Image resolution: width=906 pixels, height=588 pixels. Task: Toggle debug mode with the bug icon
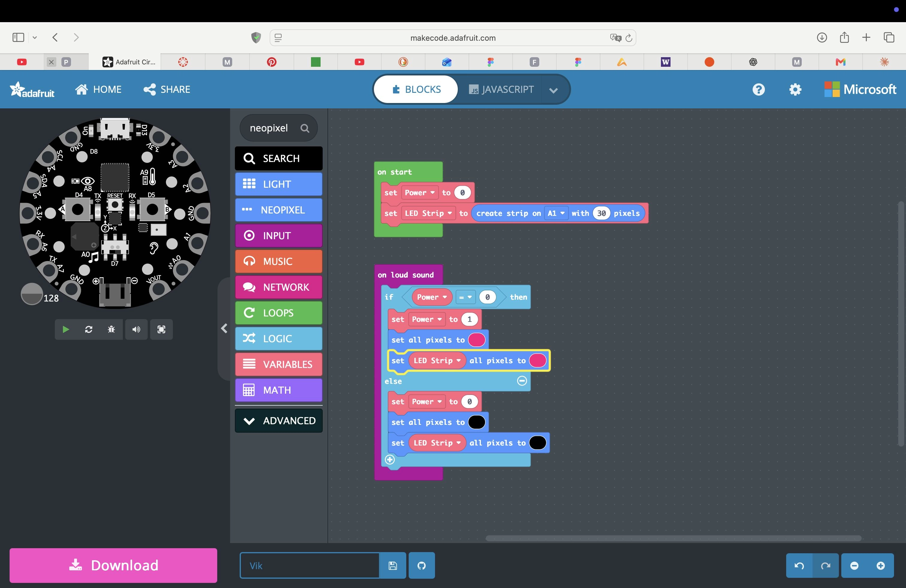[111, 329]
